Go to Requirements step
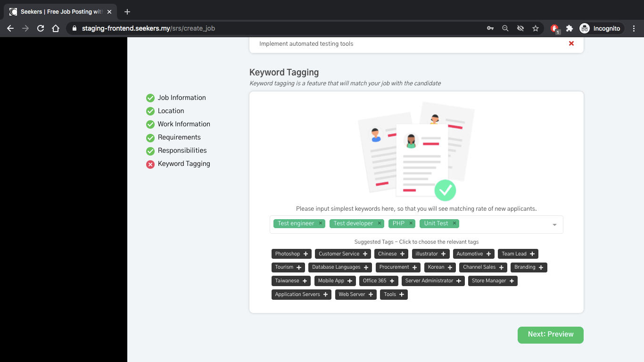Image resolution: width=644 pixels, height=362 pixels. pos(173,137)
